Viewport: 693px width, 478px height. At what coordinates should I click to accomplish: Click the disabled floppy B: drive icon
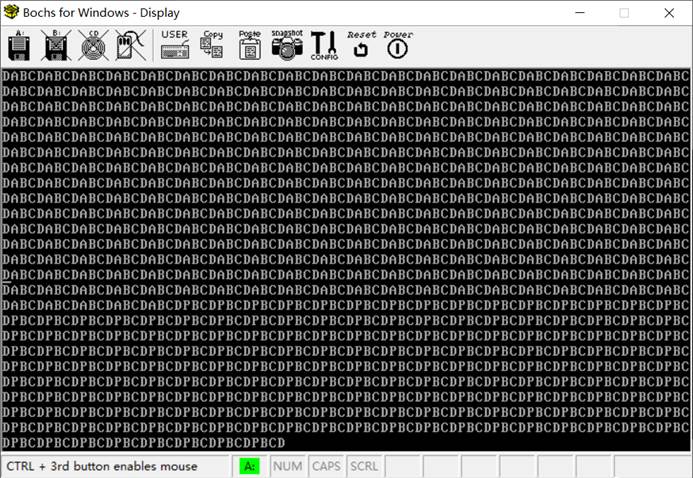[56, 45]
